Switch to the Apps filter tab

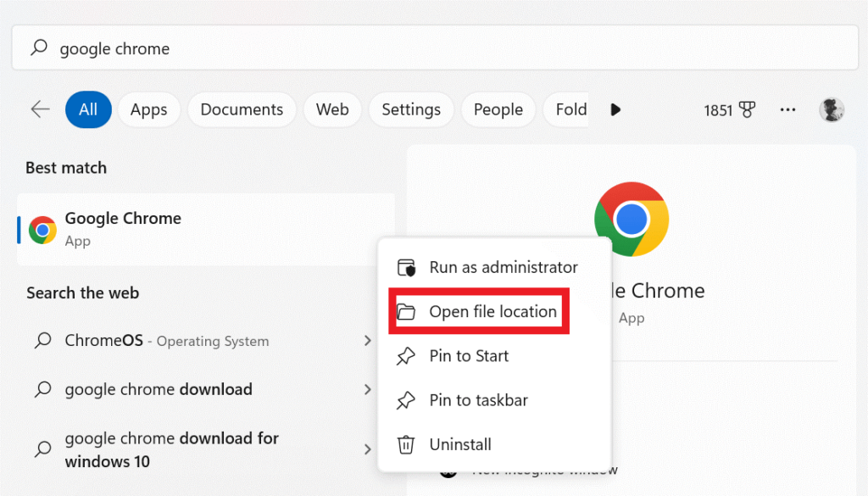click(x=149, y=109)
